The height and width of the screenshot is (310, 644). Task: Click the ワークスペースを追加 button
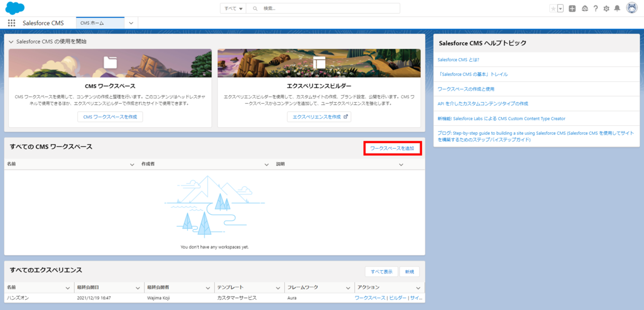tap(392, 148)
